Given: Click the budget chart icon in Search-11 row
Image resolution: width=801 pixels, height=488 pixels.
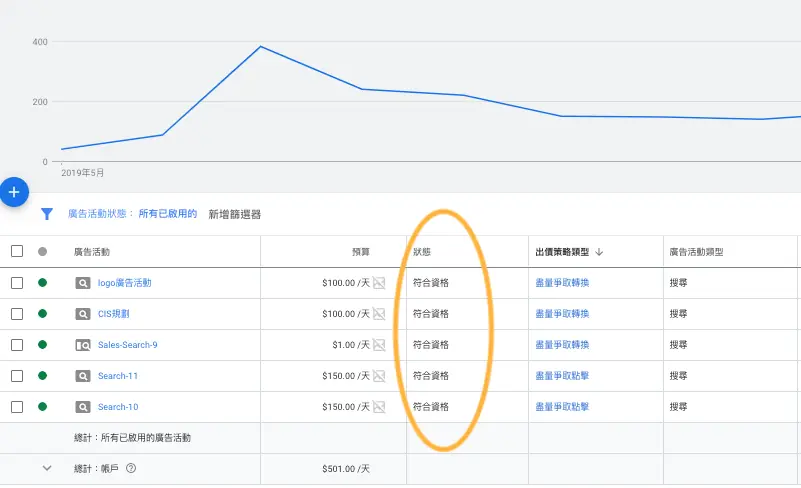Looking at the screenshot, I should pos(379,376).
